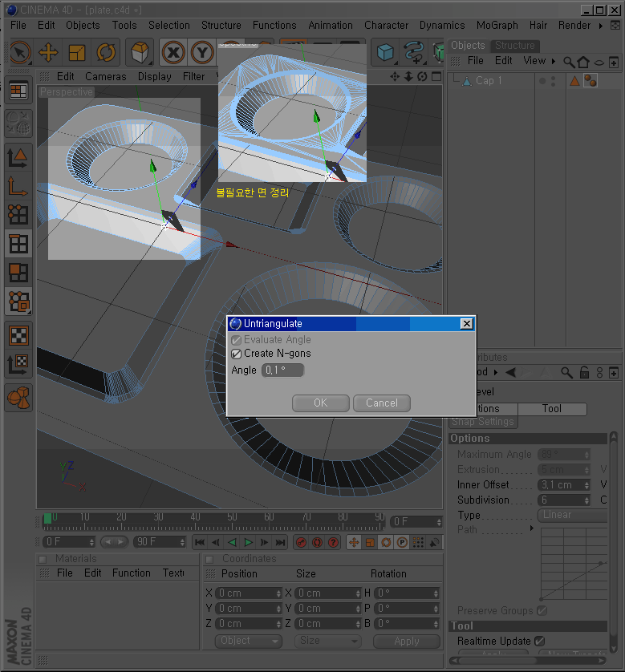Switch to Polygons mode
This screenshot has height=672, width=625.
click(18, 273)
